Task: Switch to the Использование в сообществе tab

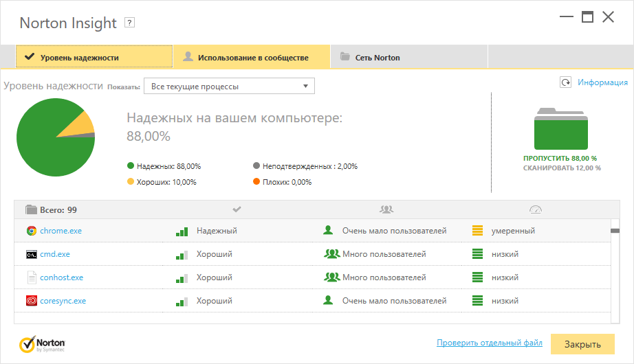Action: point(252,57)
